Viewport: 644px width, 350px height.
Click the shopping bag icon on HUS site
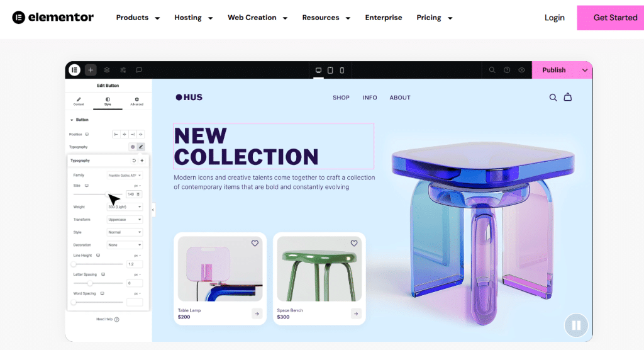coord(568,97)
